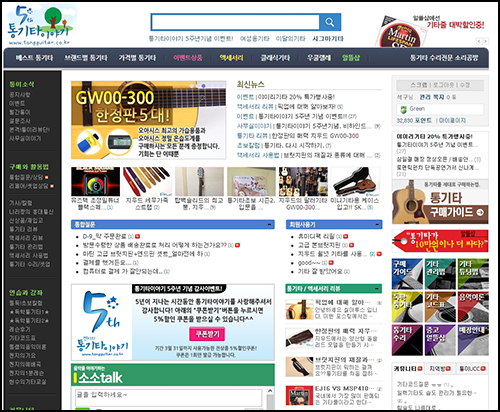Open green 기타 튜닝법 tile icon
Screen dimensions: 500x412
(x=473, y=274)
